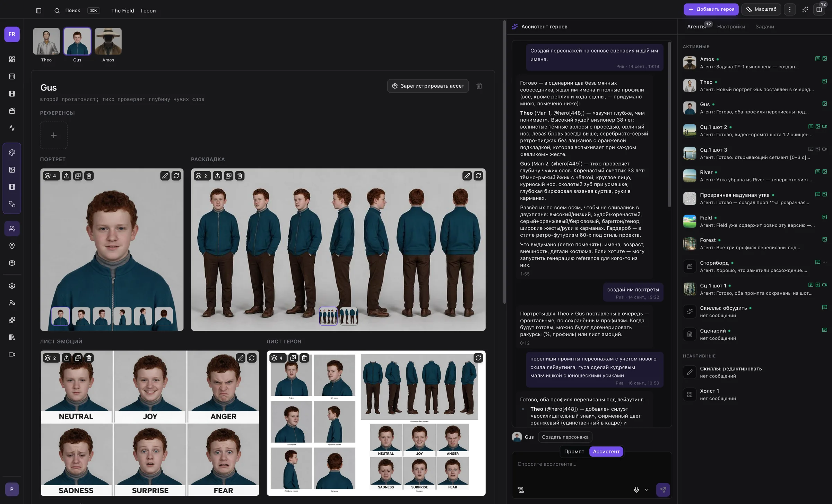Expand the microphone options chevron
Viewport: 832px width, 504px height.
tap(647, 490)
